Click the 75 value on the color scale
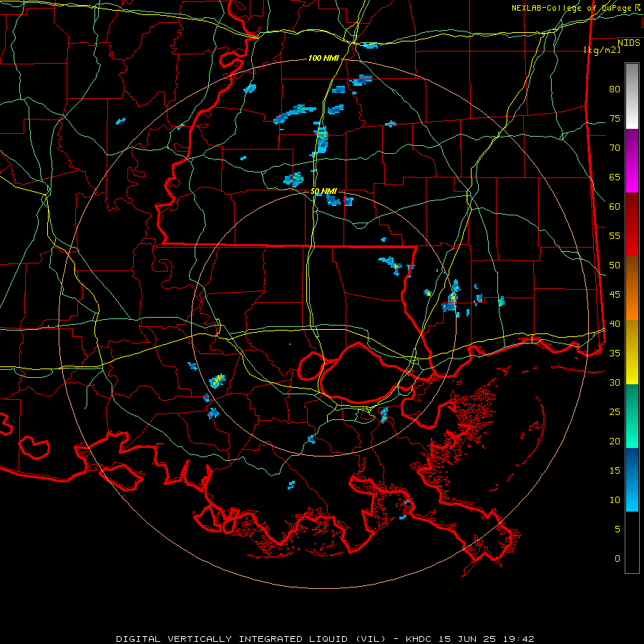Image resolution: width=644 pixels, height=644 pixels. coord(615,119)
